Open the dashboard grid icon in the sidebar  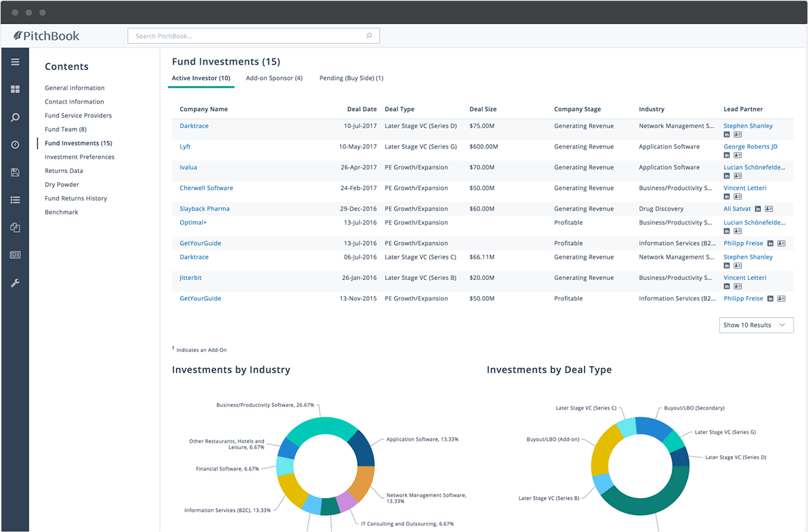[x=15, y=89]
